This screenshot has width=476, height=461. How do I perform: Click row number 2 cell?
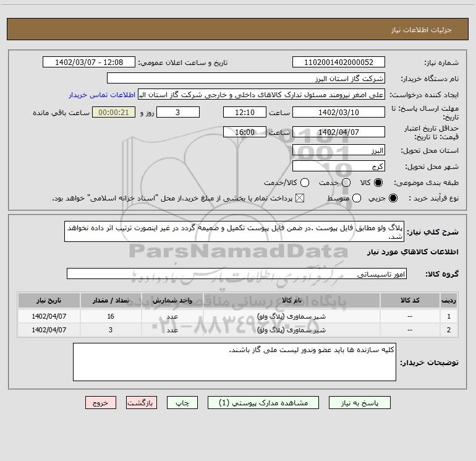[449, 330]
